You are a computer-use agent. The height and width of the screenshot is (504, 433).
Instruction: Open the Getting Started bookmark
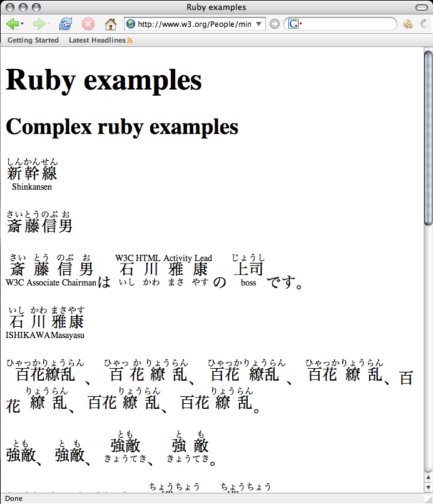point(33,40)
